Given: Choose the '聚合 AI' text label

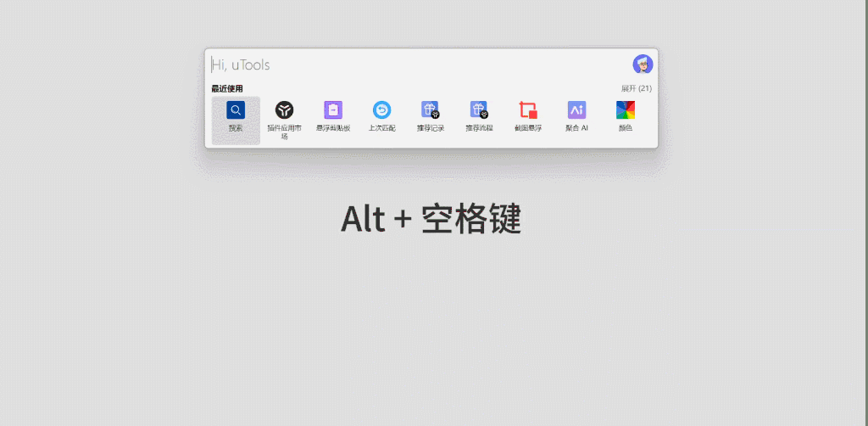Looking at the screenshot, I should (576, 128).
